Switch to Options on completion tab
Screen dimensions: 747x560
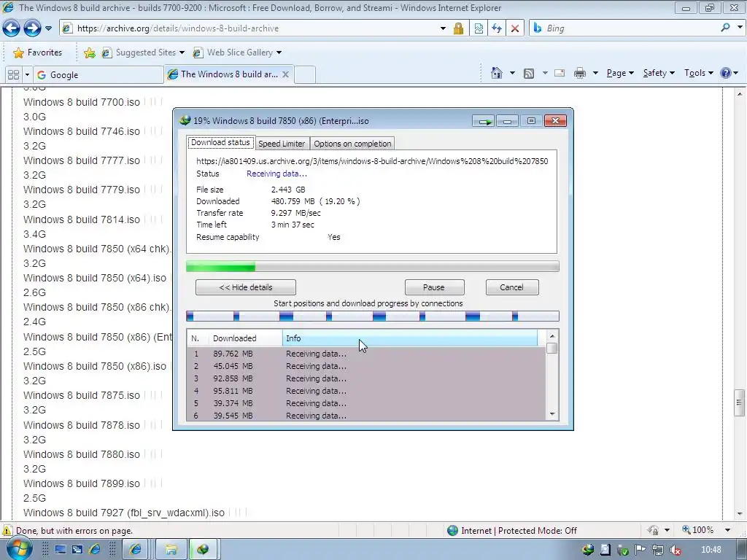[352, 144]
